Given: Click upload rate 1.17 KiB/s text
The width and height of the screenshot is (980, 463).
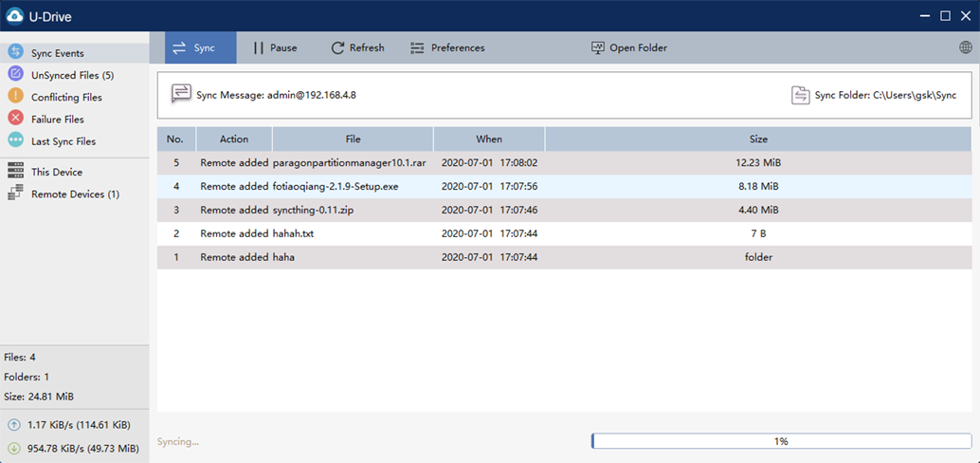Looking at the screenshot, I should click(x=79, y=425).
